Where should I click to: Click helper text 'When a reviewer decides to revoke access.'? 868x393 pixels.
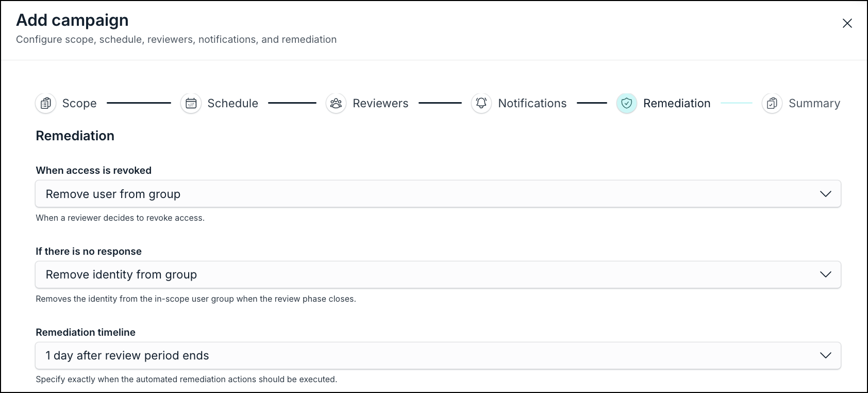coord(120,218)
